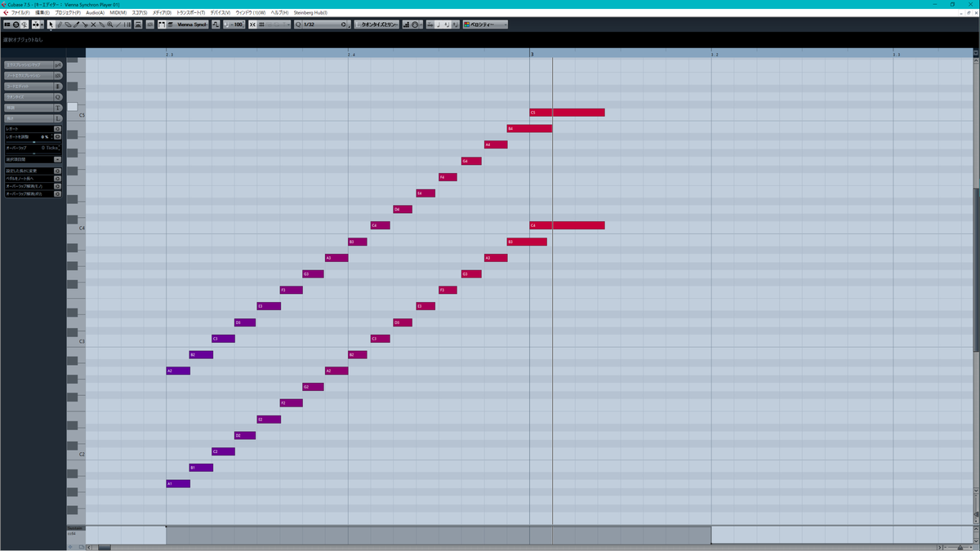Open the MIDI(M) menu

click(x=118, y=13)
